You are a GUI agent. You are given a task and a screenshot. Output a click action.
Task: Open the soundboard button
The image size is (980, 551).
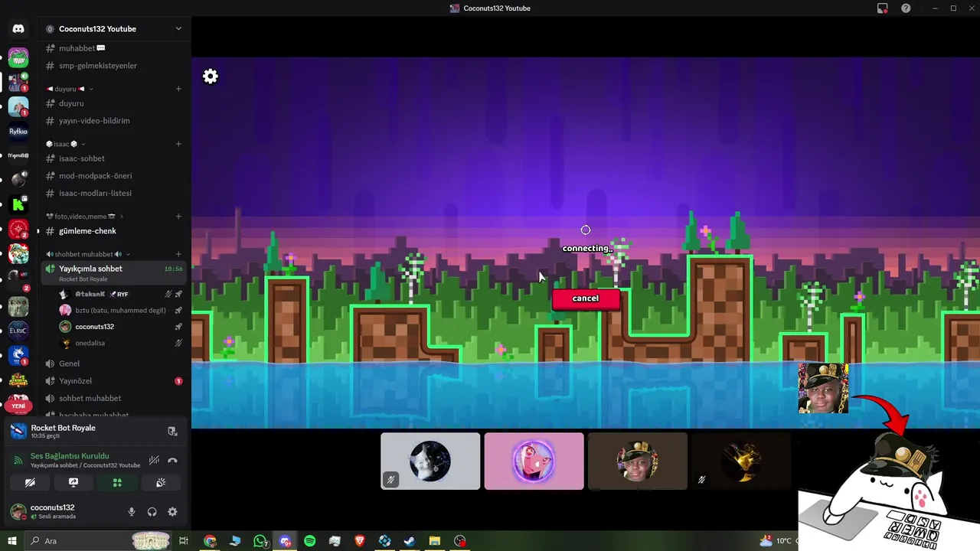tap(161, 483)
